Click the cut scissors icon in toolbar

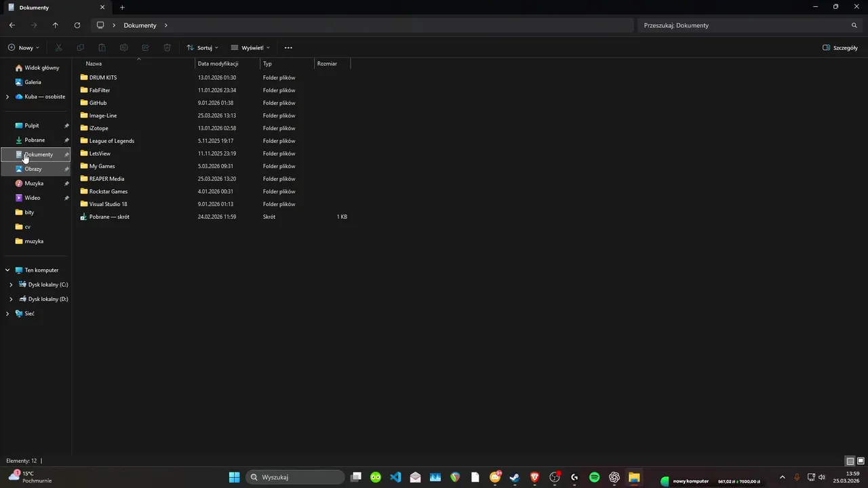click(x=58, y=47)
